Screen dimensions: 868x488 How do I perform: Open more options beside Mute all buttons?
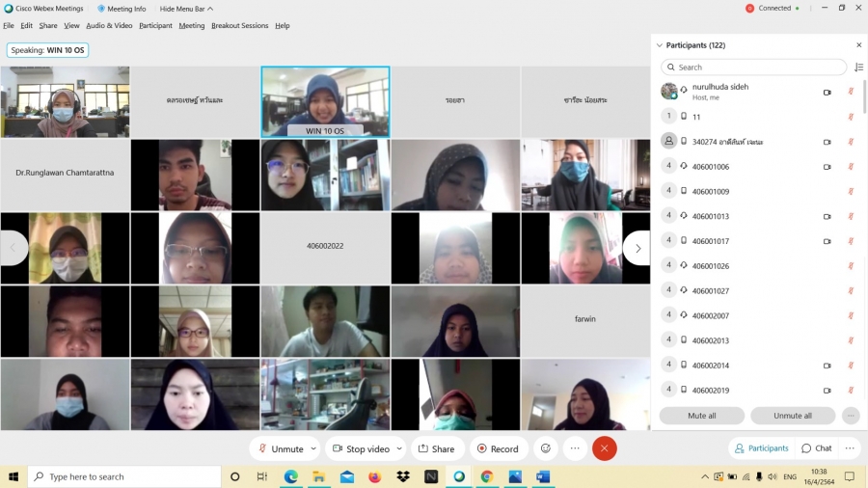[x=850, y=416]
